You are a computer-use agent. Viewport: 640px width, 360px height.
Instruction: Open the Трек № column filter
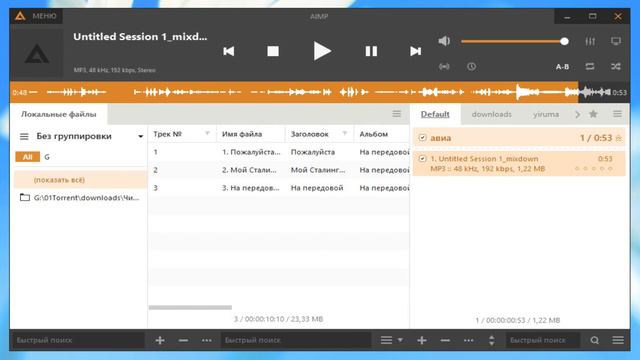coord(207,133)
